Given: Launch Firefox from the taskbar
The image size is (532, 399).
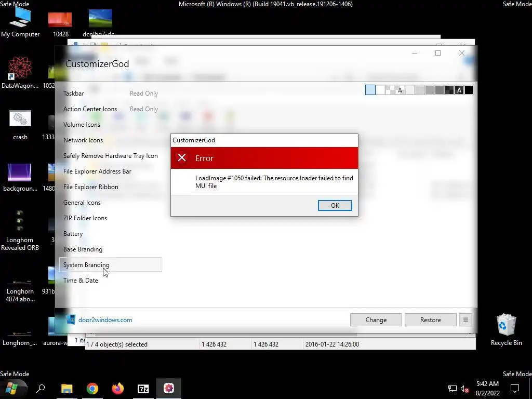Looking at the screenshot, I should tap(118, 388).
